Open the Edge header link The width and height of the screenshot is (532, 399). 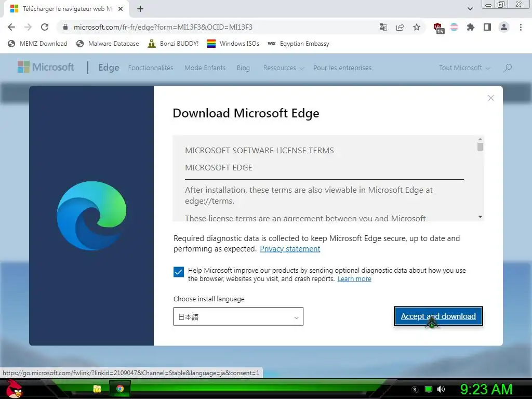pyautogui.click(x=109, y=68)
